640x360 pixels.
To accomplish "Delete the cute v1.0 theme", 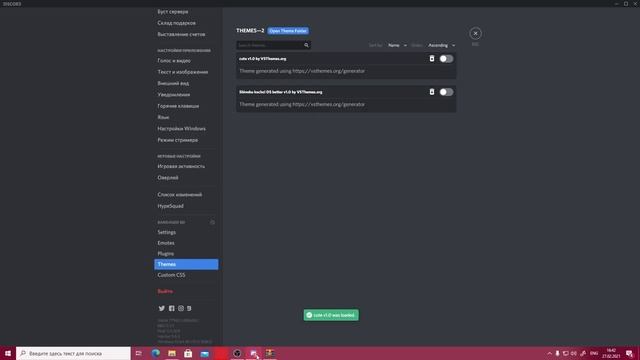I will pyautogui.click(x=432, y=59).
